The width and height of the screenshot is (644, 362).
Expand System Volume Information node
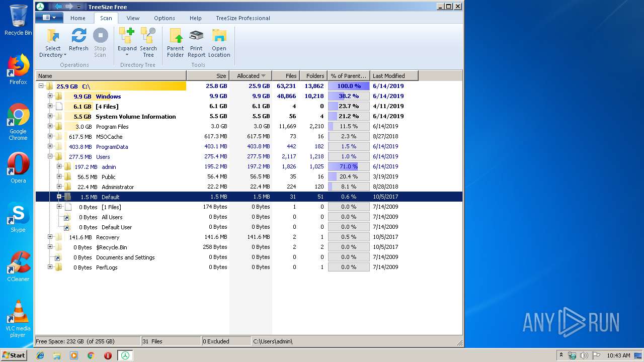pyautogui.click(x=50, y=116)
